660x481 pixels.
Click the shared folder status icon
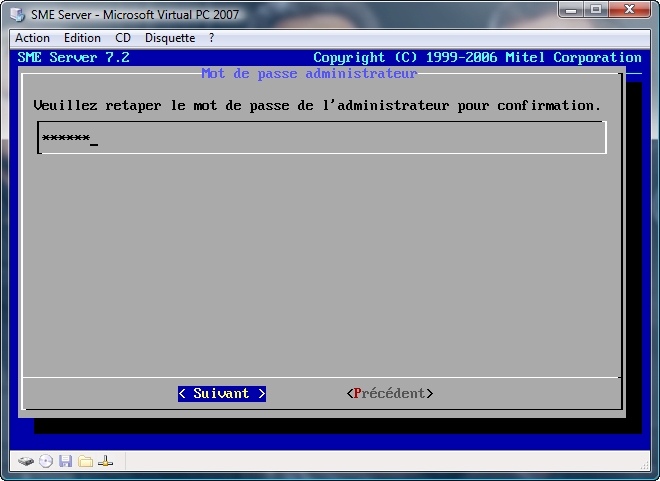85,461
